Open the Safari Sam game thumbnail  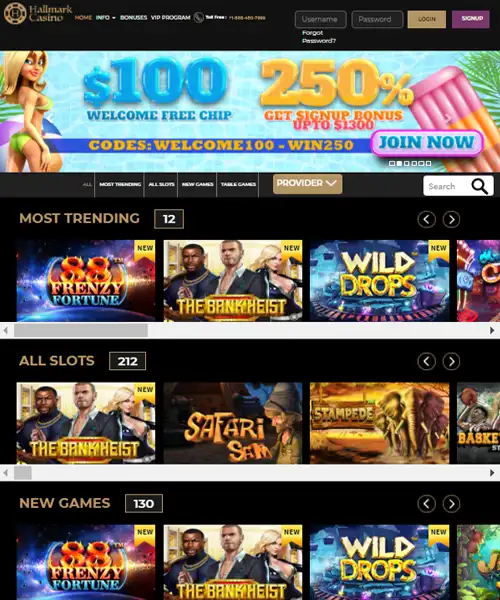[x=233, y=423]
